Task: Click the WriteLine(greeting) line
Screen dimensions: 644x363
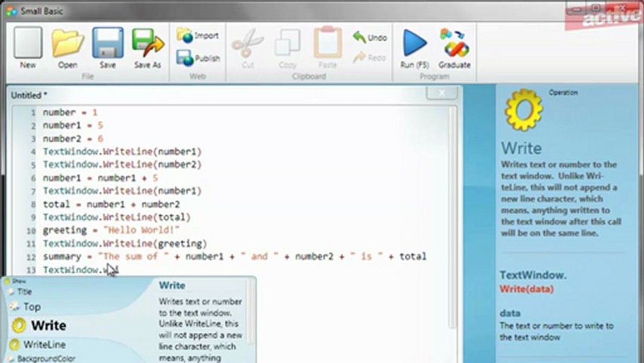Action: (x=125, y=244)
